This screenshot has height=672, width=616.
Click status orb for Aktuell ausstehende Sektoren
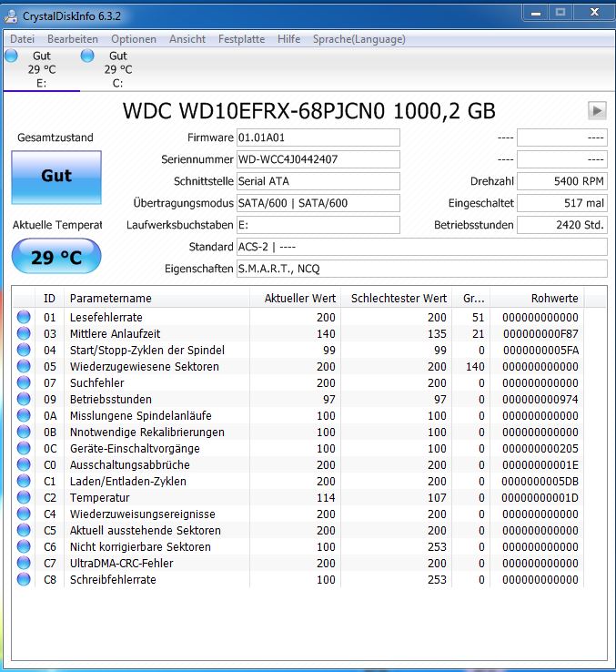[x=24, y=530]
